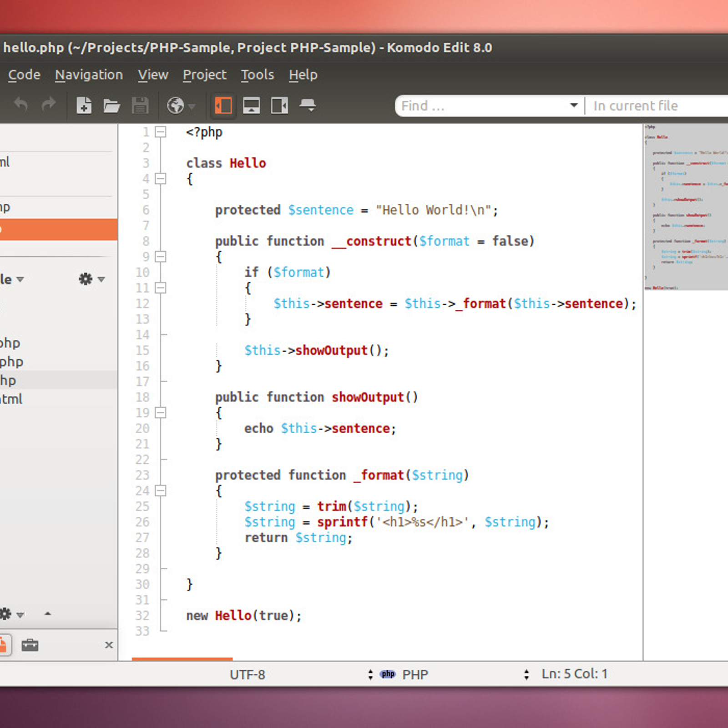Collapse the showOutput fold marker at line 19
This screenshot has width=728, height=728.
(x=160, y=413)
